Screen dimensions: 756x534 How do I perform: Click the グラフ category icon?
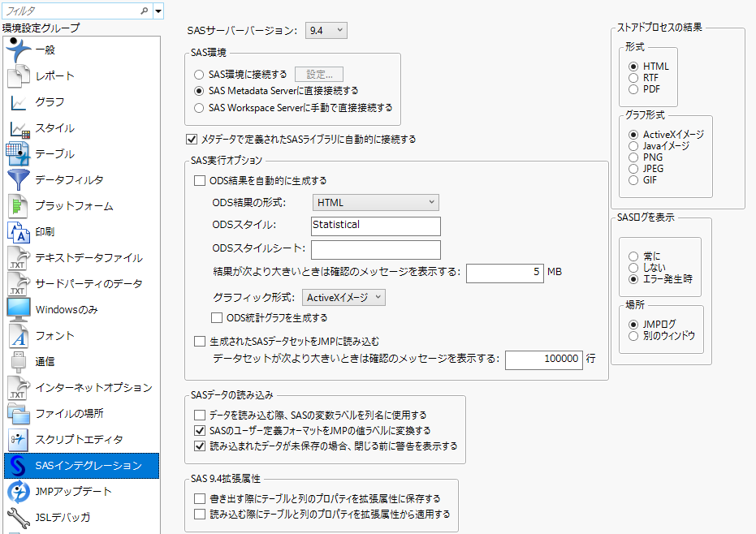18,102
